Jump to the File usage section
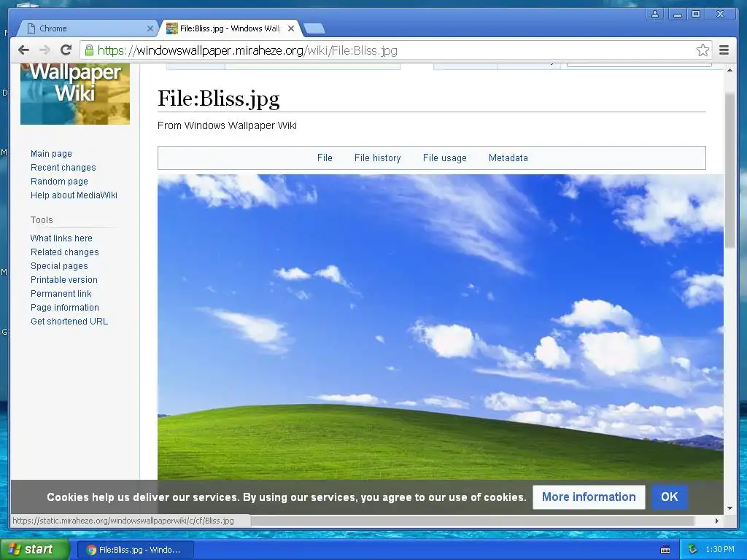The width and height of the screenshot is (747, 560). point(444,157)
